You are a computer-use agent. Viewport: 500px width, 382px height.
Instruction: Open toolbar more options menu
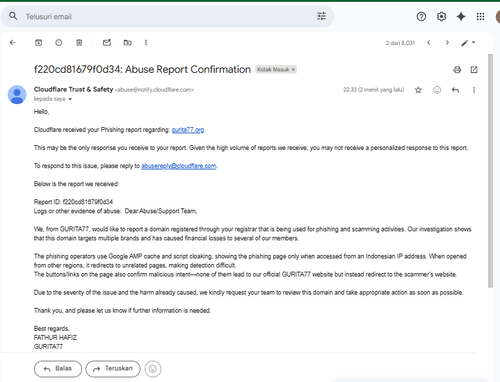[146, 43]
